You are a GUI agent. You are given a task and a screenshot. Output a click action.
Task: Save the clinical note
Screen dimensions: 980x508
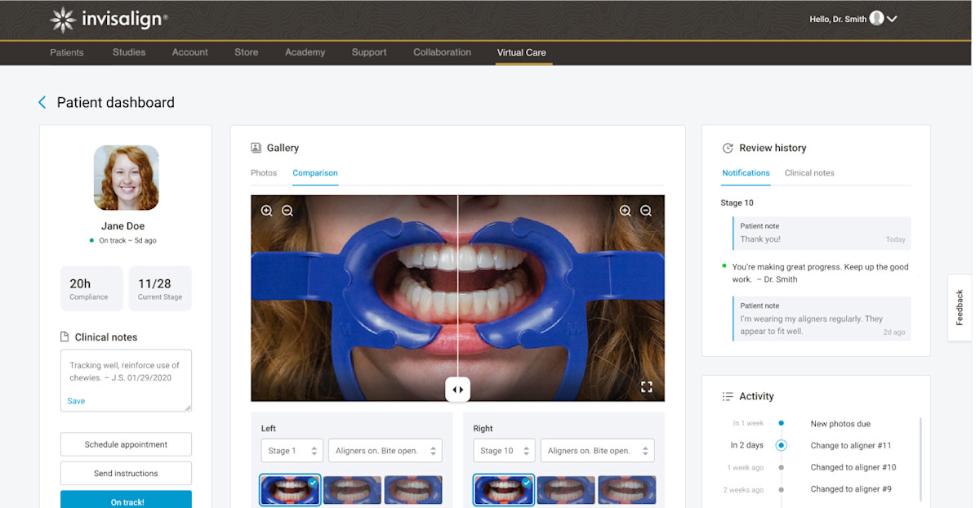click(76, 400)
